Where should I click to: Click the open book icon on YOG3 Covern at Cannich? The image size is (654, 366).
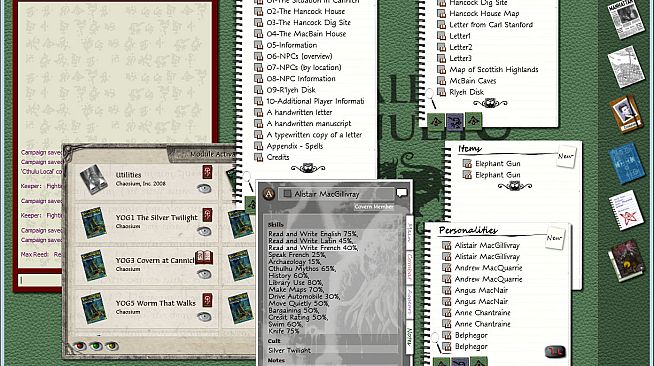coord(204,257)
